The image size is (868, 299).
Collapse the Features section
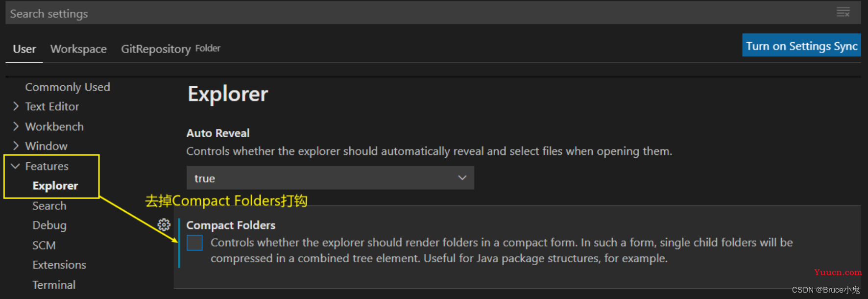coord(16,166)
